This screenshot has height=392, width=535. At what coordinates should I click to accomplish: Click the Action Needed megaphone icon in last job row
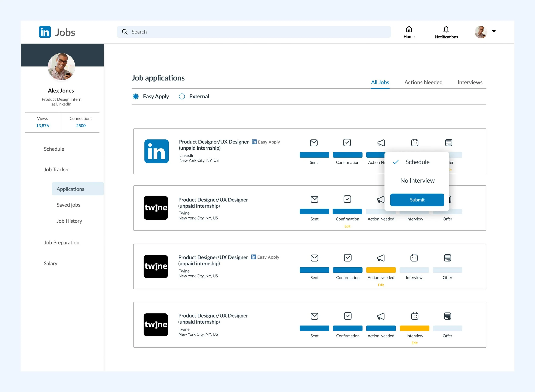coord(381,316)
